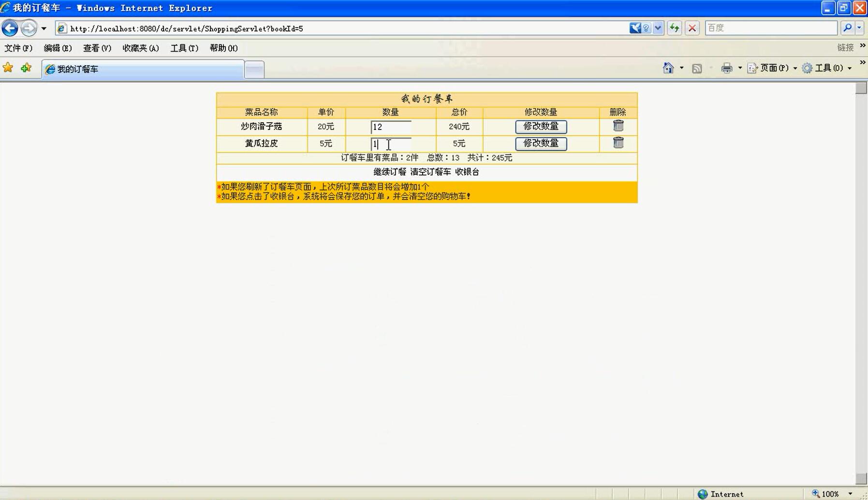Click 修改数量 button for 黄瓜拉皮
Screen dimensions: 868x500
(541, 143)
